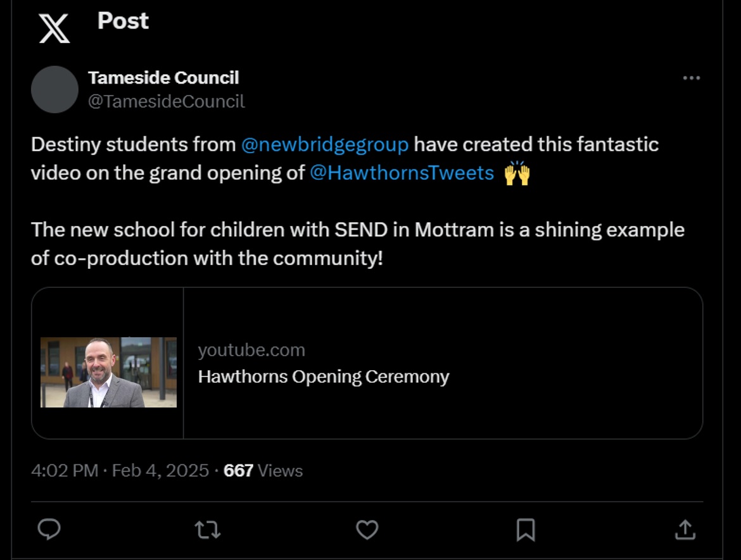
Task: Click the raised hands emoji
Action: pos(517,173)
